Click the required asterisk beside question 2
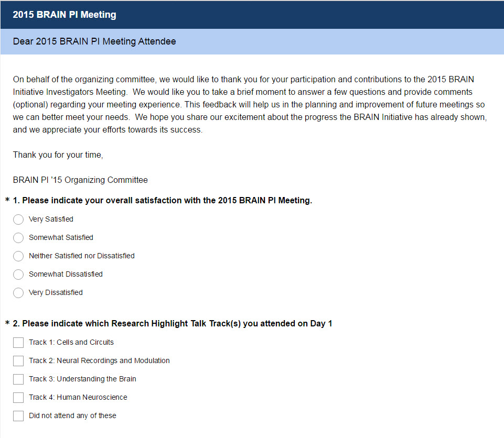 (x=7, y=324)
